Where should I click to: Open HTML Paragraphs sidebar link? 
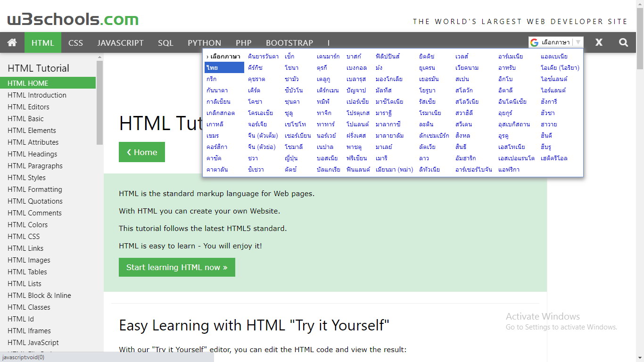(x=35, y=165)
